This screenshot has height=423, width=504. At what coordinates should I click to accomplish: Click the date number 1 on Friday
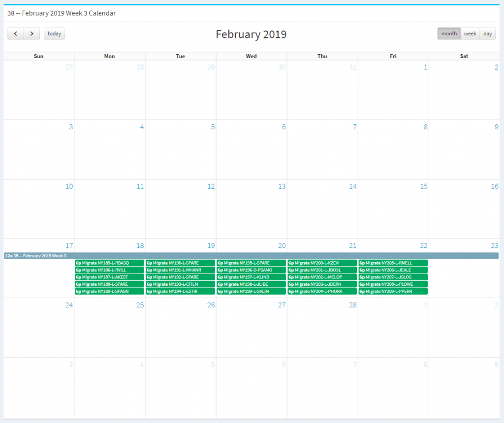425,67
